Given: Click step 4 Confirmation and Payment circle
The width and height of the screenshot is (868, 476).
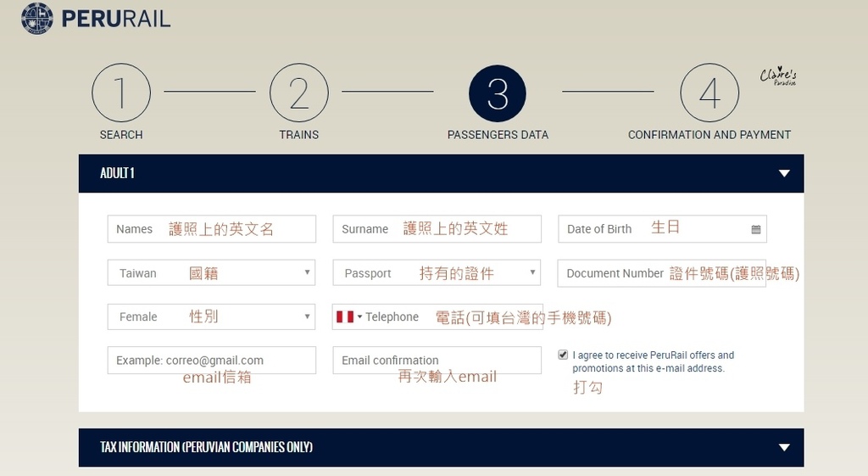Looking at the screenshot, I should tap(709, 93).
